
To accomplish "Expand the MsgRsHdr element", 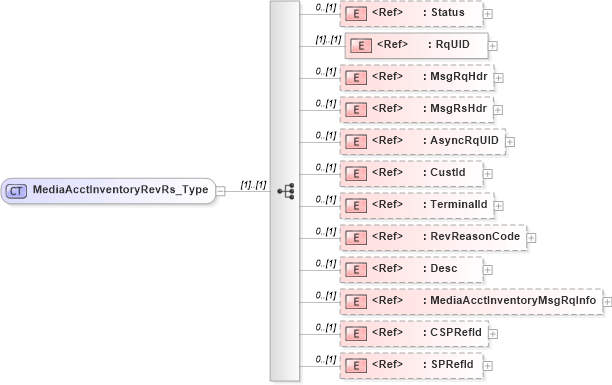I will click(498, 110).
